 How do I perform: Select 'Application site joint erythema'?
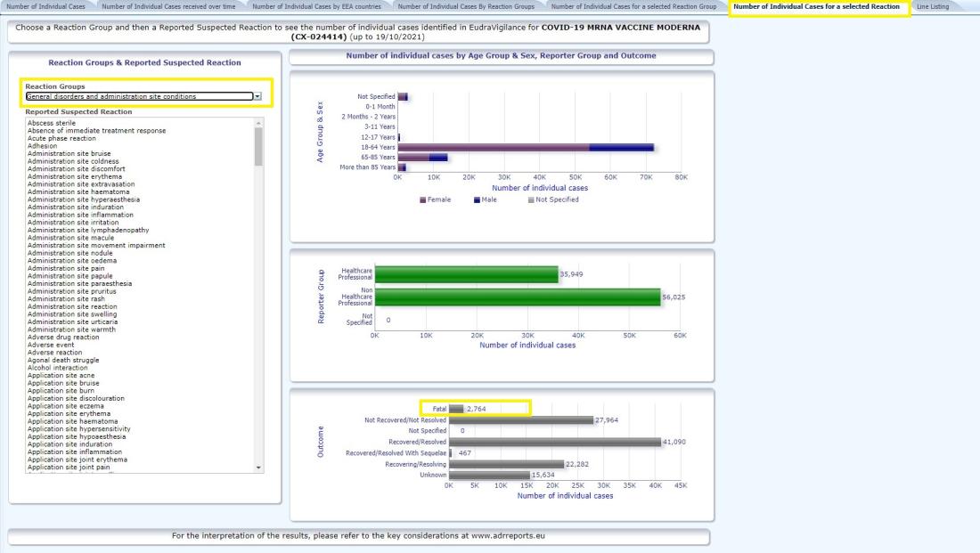pos(77,459)
